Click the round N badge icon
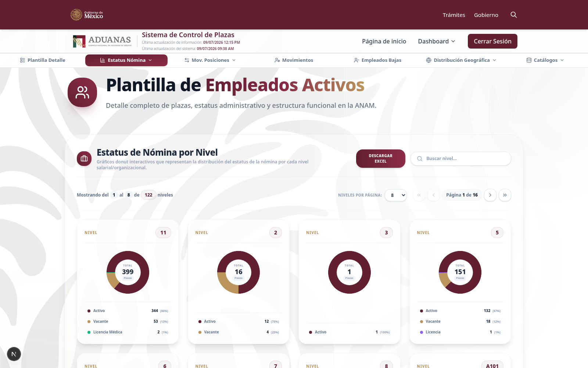 [x=14, y=354]
